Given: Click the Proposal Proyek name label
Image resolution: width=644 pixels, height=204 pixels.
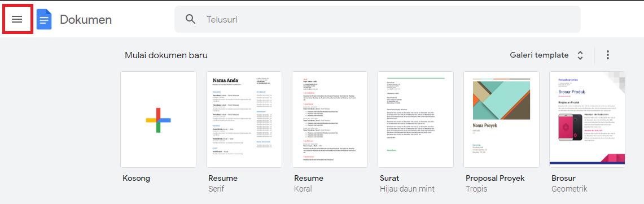Looking at the screenshot, I should (x=496, y=179).
